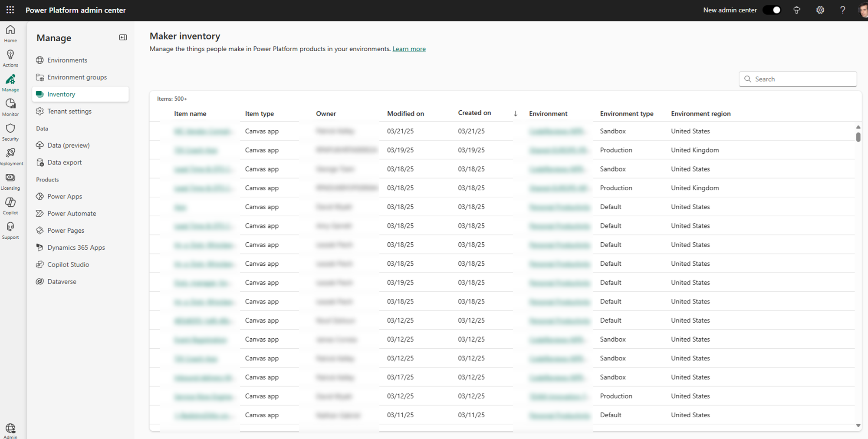Toggle the New admin center switch
Viewport: 868px width, 439px height.
pos(772,10)
